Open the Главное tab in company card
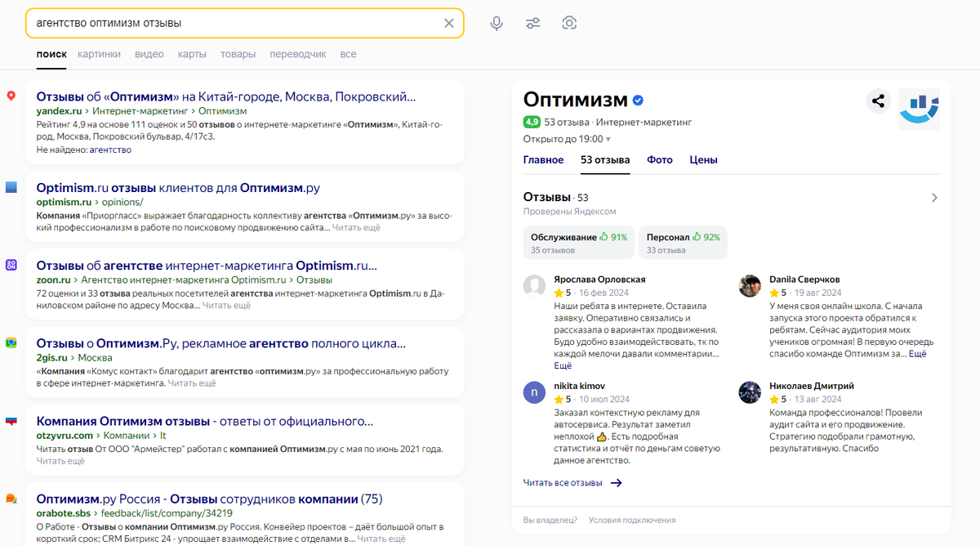Screen dimensions: 980x546 (x=543, y=160)
